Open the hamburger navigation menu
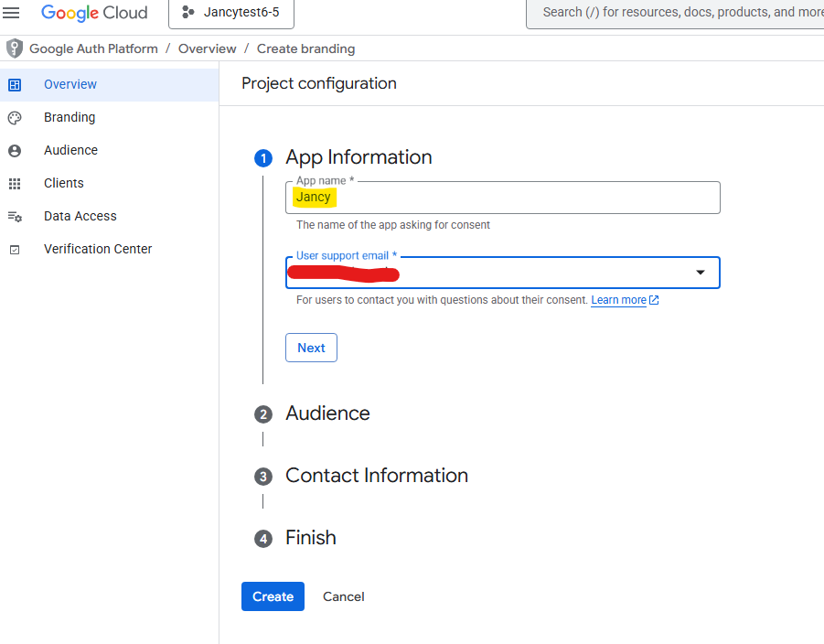Screen dimensions: 824x644 click(11, 12)
